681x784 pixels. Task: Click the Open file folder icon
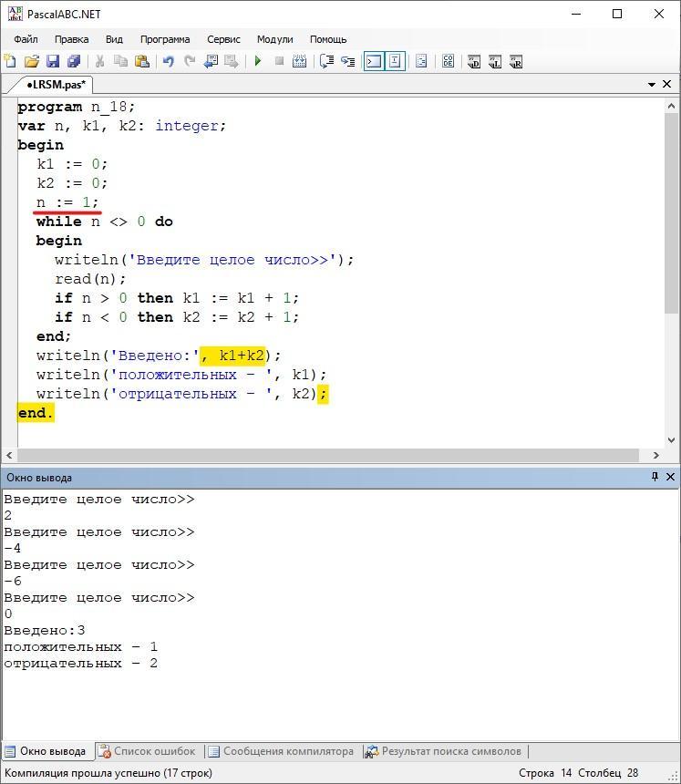[x=32, y=61]
